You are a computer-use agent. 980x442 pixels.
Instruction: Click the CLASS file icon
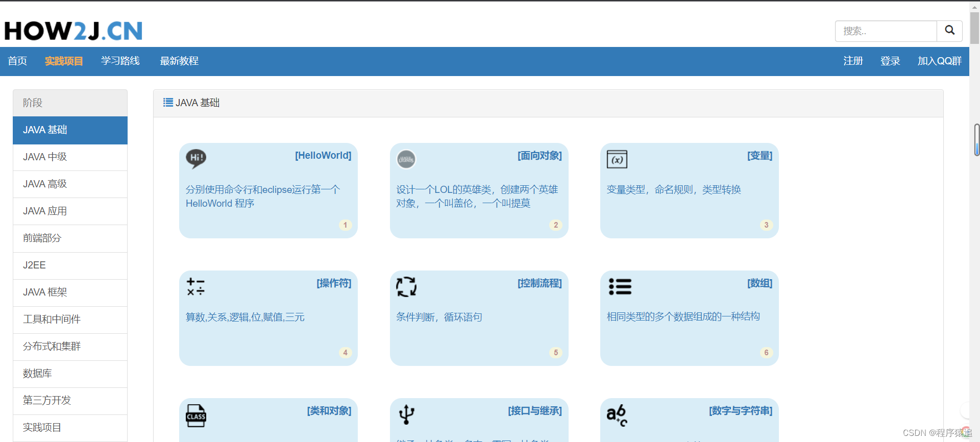pos(196,415)
